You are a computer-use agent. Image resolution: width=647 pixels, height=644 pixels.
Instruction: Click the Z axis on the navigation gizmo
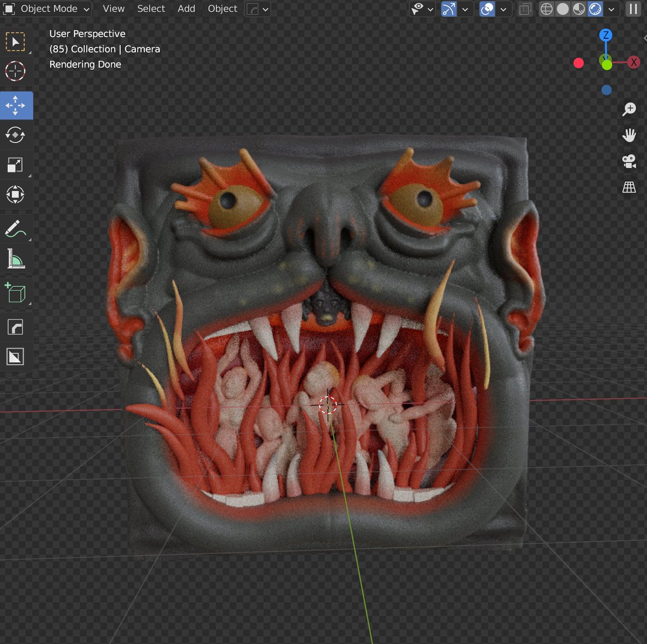[606, 35]
